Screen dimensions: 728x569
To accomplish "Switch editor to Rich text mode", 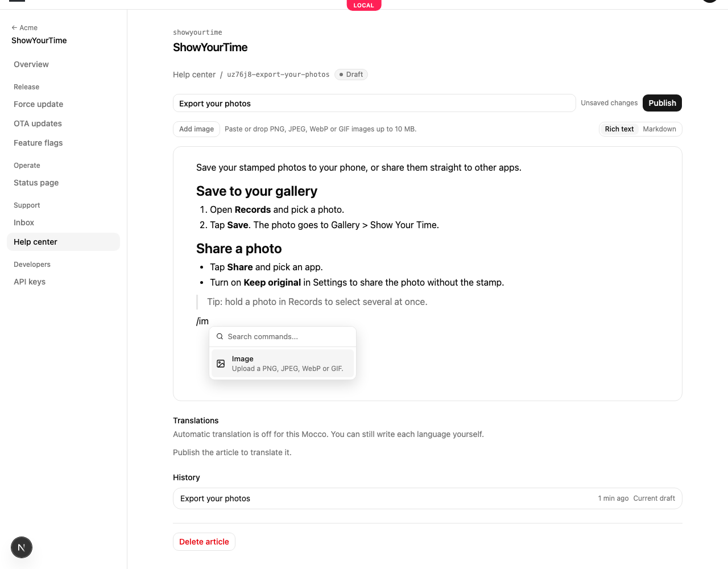I will [x=619, y=129].
